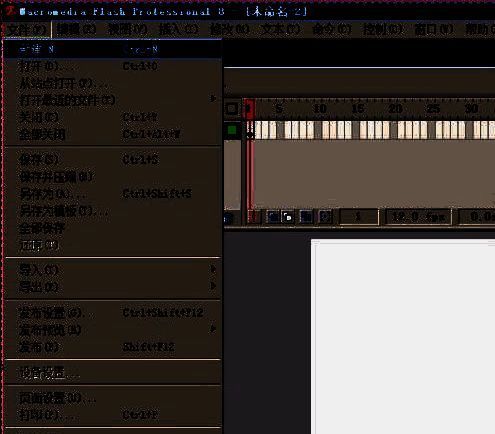This screenshot has height=434, width=495.
Task: Click the current frame number field showing 1
Action: (359, 217)
